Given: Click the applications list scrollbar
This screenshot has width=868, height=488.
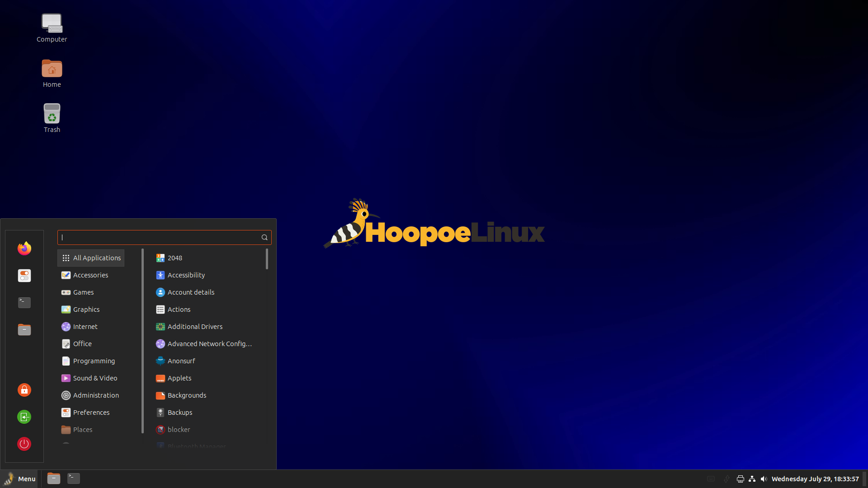Looking at the screenshot, I should 267,259.
